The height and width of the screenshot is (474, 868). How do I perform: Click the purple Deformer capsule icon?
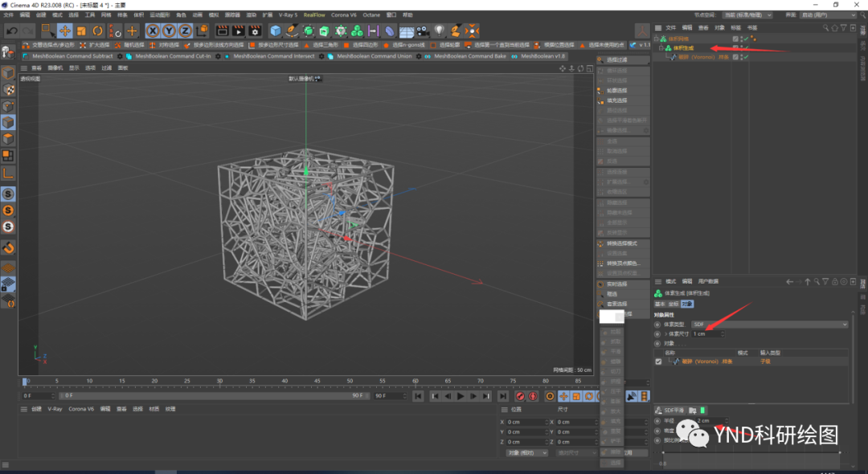(390, 31)
